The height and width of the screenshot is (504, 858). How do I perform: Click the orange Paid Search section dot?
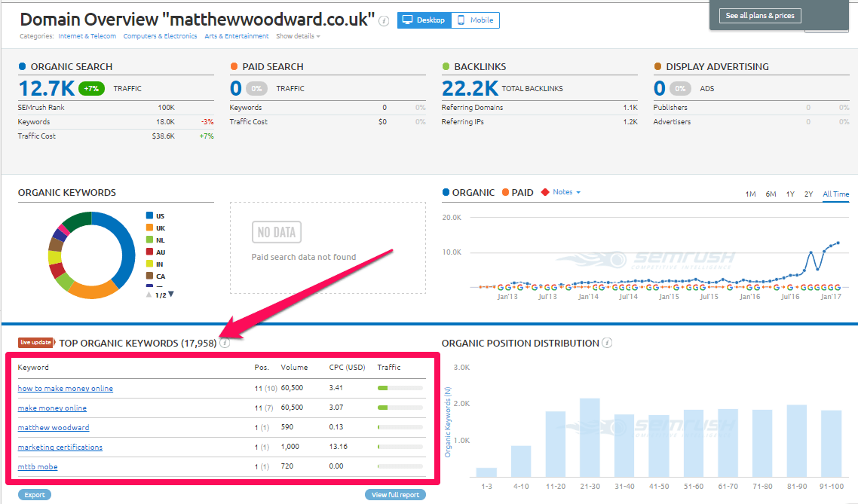pyautogui.click(x=234, y=66)
